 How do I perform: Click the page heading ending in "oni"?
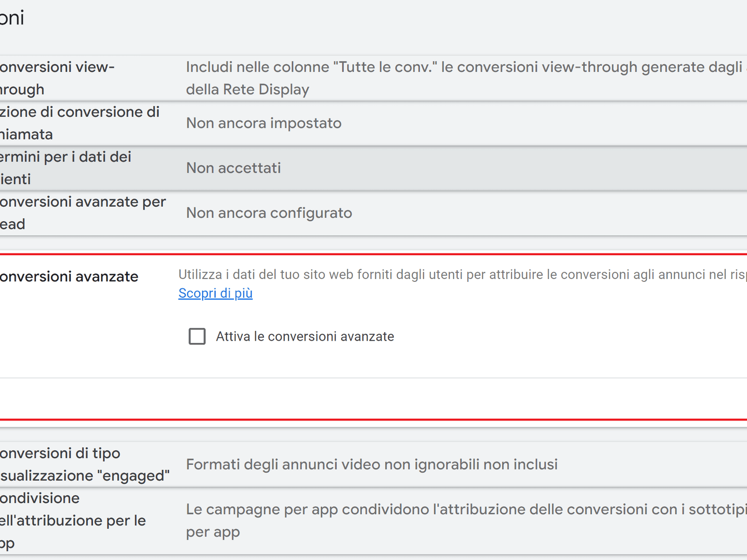(12, 18)
